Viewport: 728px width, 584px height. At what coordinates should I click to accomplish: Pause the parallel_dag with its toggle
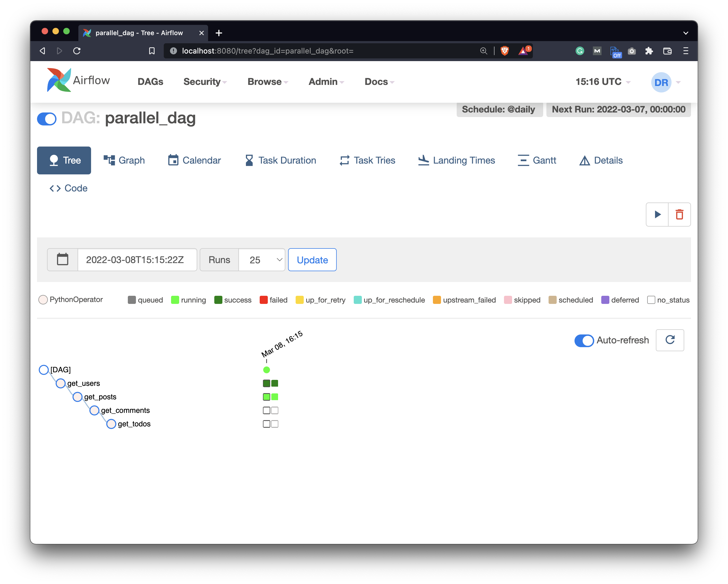point(46,119)
